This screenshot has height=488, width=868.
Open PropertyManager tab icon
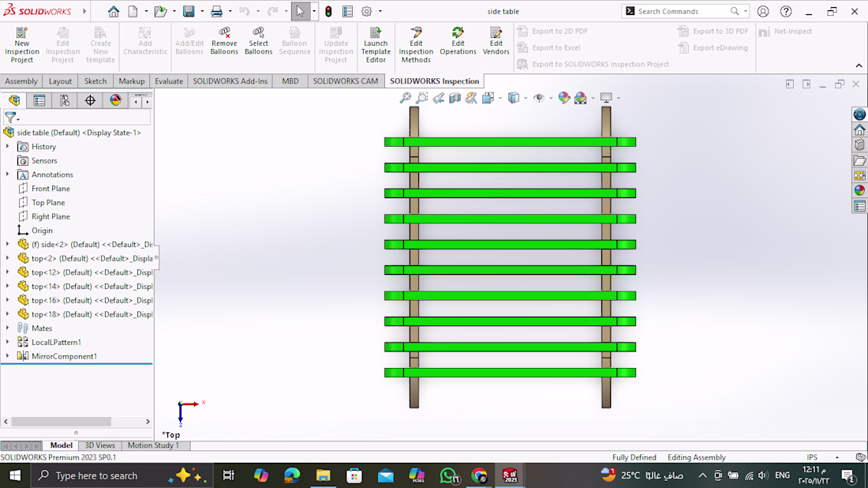tap(39, 100)
